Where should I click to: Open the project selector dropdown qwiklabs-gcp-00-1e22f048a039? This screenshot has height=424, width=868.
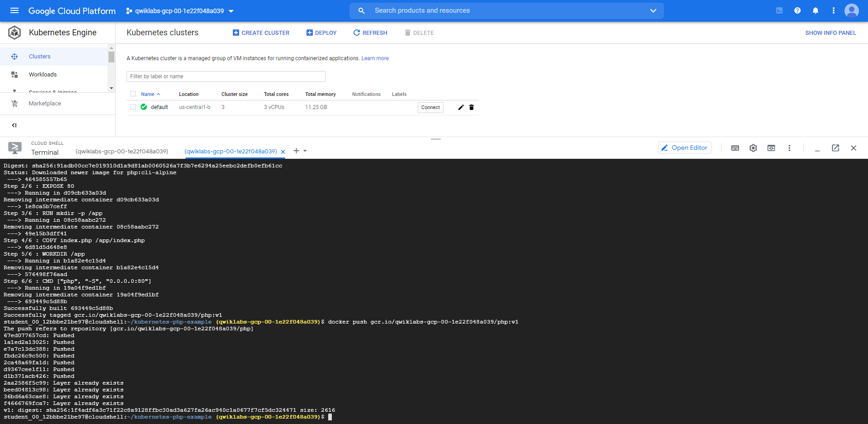tap(180, 11)
